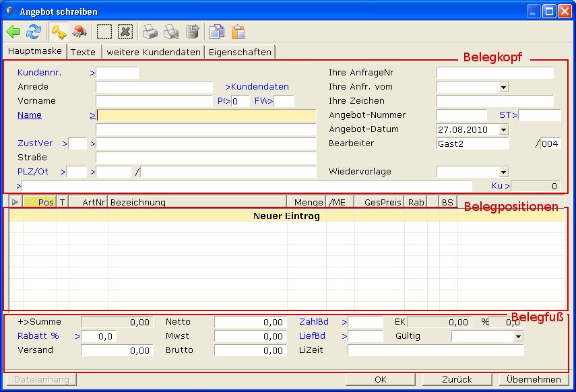576x392 pixels.
Task: Click the empty dashed square icon
Action: click(x=104, y=32)
